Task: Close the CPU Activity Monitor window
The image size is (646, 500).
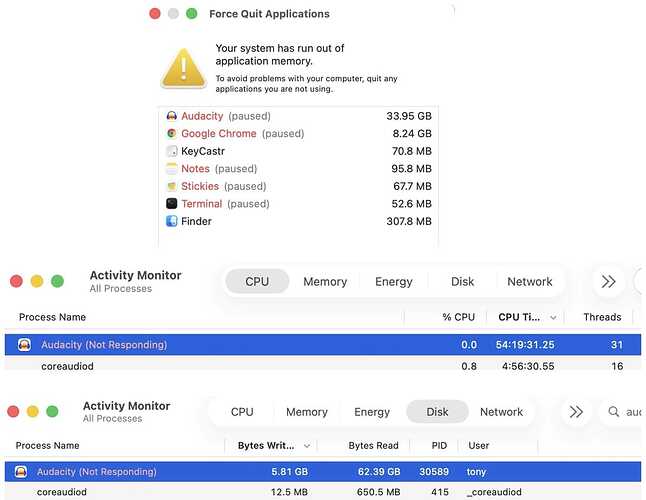Action: (x=16, y=281)
